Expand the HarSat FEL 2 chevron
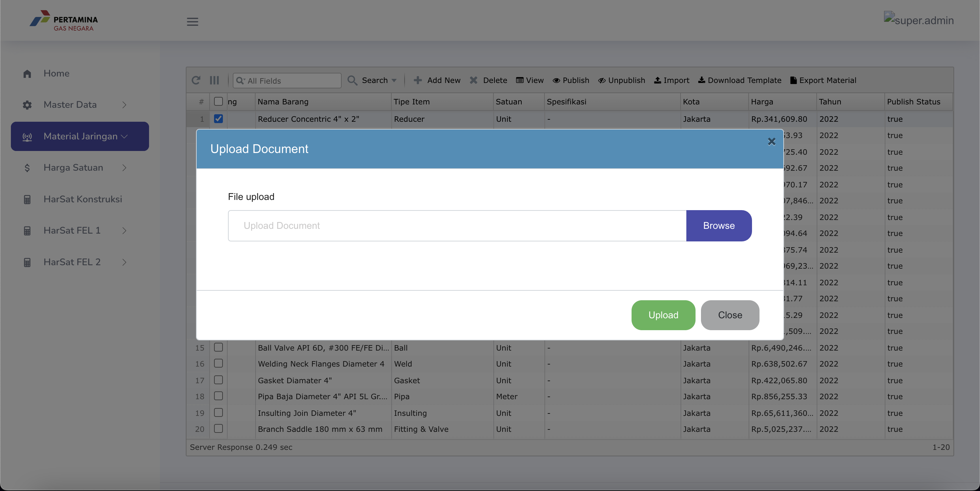Screen dimensions: 980x491 pyautogui.click(x=124, y=262)
